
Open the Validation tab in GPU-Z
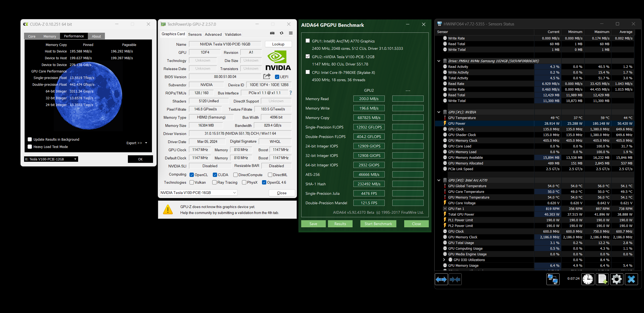tap(233, 34)
